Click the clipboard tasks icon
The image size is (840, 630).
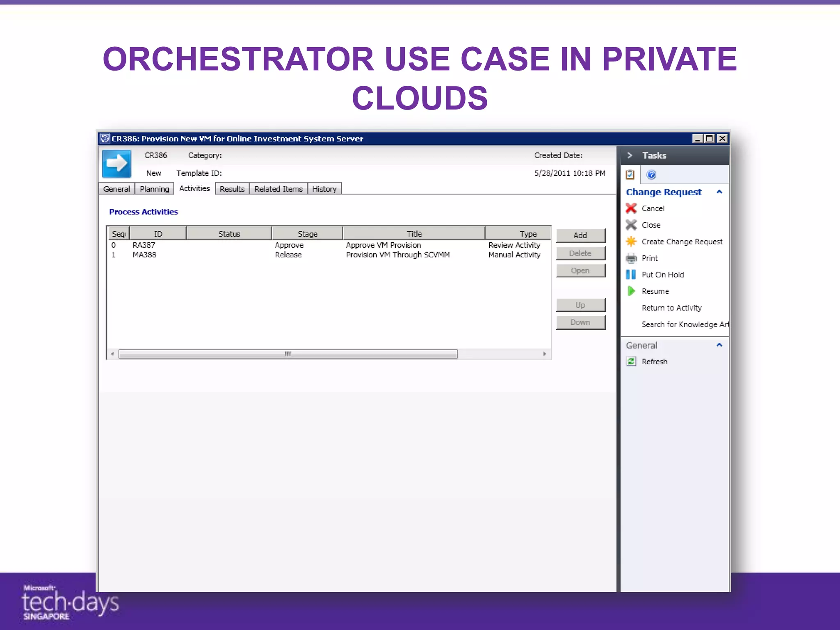[x=630, y=175]
